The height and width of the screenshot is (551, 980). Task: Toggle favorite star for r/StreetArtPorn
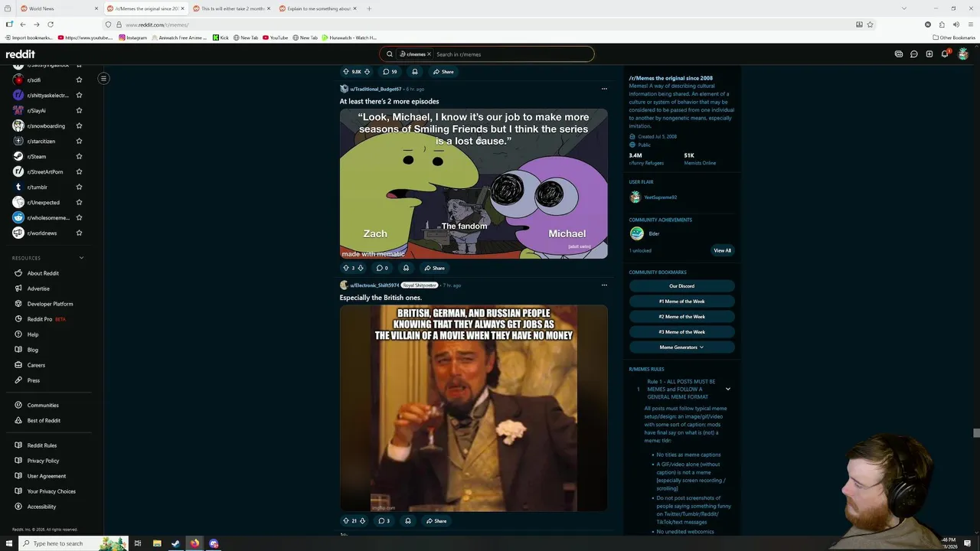79,171
